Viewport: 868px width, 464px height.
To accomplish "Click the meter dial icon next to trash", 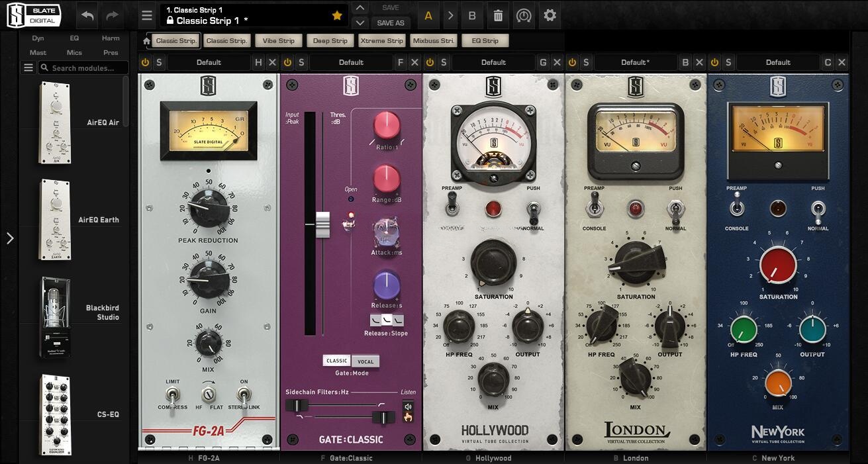I will pos(524,15).
